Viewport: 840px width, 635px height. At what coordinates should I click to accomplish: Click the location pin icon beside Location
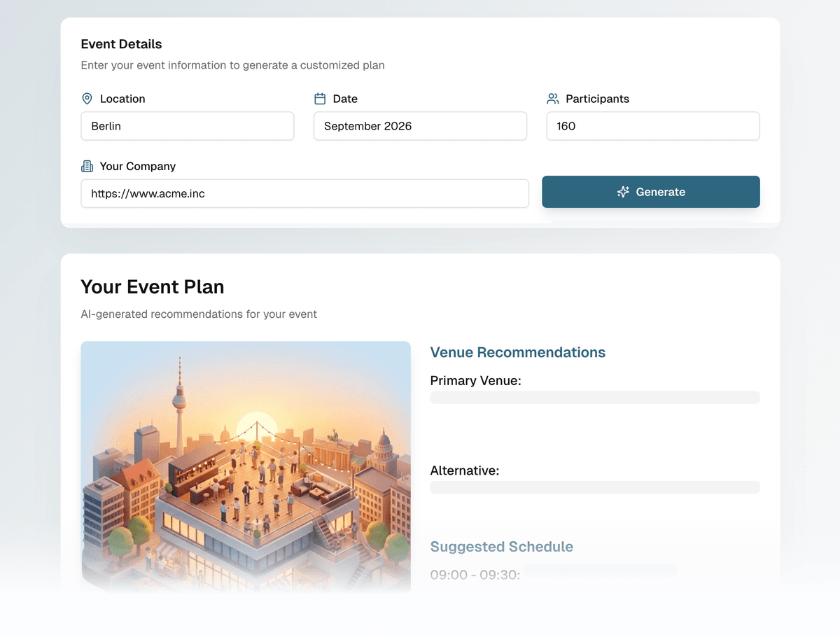click(86, 99)
